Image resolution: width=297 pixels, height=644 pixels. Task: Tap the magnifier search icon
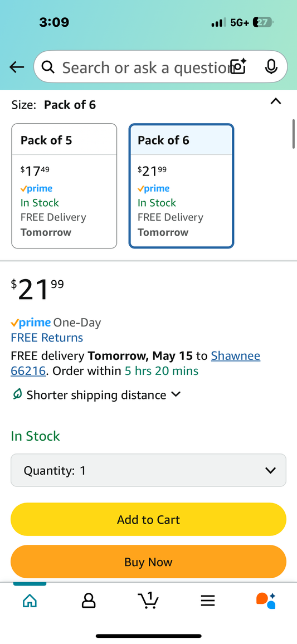click(x=48, y=67)
